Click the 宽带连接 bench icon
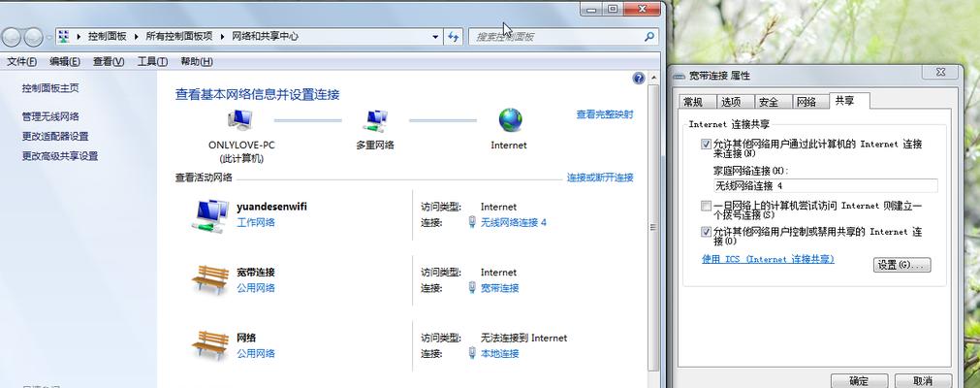The image size is (980, 388). pyautogui.click(x=209, y=279)
